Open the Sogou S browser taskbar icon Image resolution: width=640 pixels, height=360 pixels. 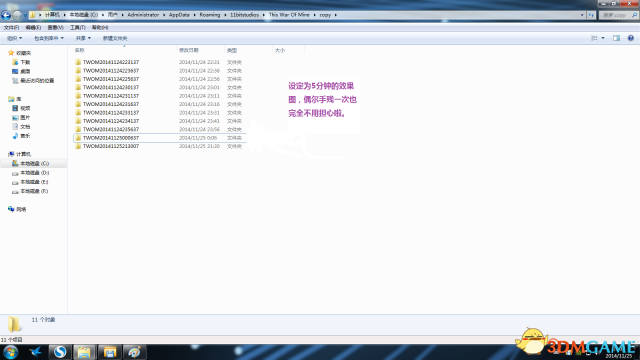click(60, 352)
